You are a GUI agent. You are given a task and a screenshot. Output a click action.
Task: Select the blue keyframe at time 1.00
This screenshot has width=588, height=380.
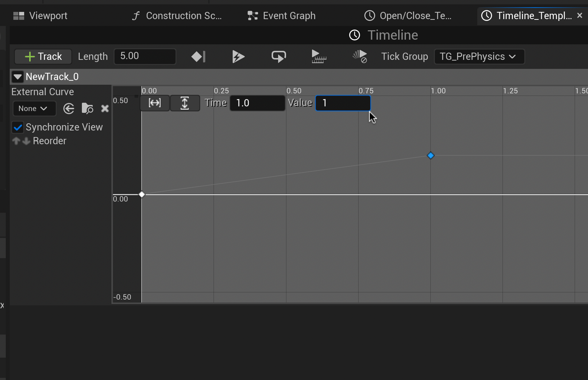pyautogui.click(x=430, y=155)
